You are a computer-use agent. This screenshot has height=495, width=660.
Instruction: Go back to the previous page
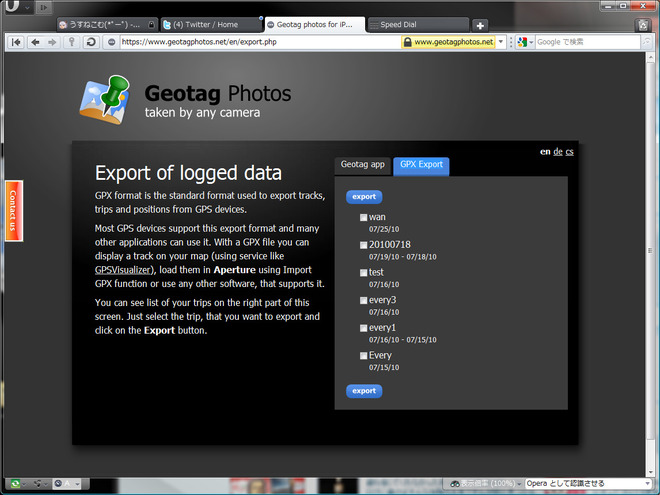[x=35, y=42]
